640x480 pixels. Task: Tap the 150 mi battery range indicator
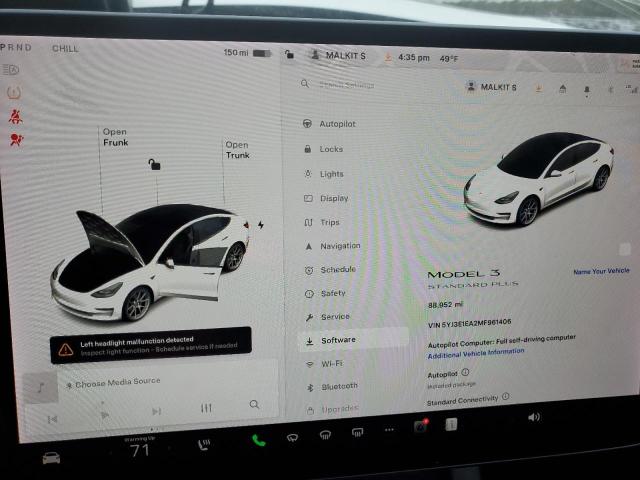(x=247, y=53)
